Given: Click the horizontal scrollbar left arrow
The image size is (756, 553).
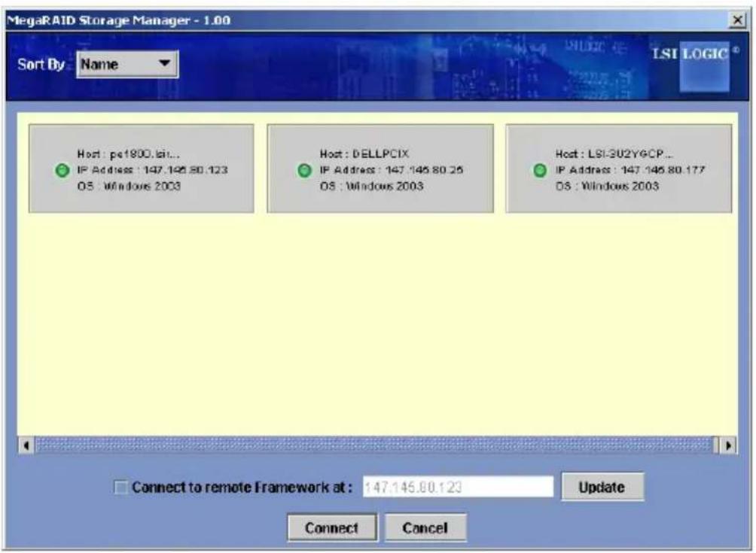Looking at the screenshot, I should (26, 445).
